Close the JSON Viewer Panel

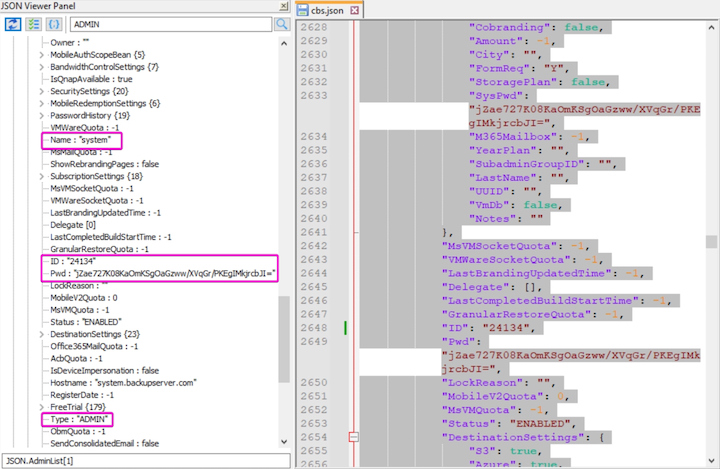click(x=283, y=6)
